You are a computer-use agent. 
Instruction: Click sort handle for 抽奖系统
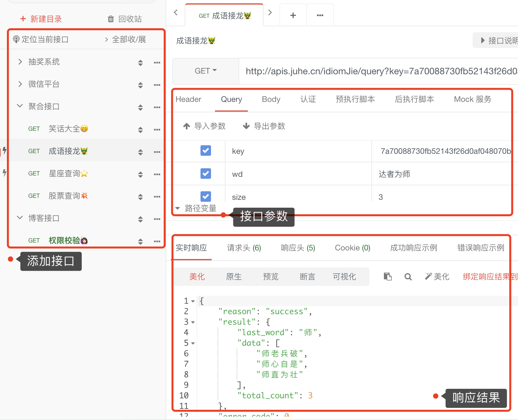pyautogui.click(x=140, y=63)
